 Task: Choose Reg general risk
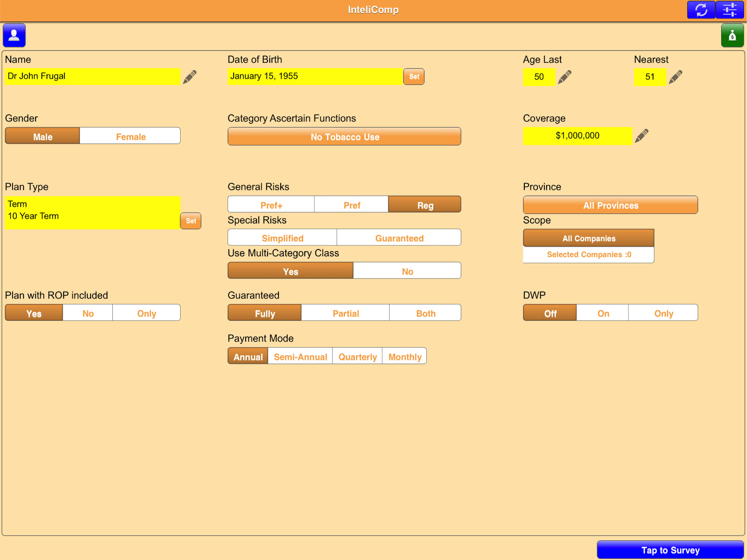(425, 204)
